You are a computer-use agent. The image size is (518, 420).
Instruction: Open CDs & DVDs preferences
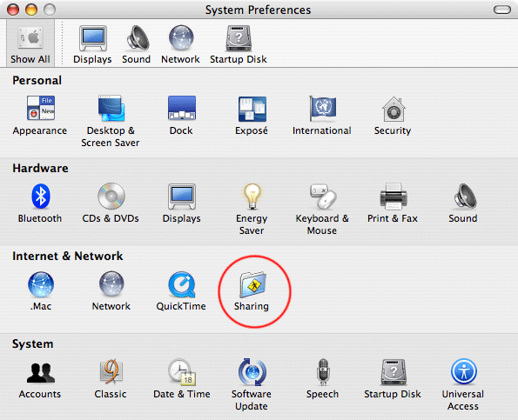coord(111,203)
